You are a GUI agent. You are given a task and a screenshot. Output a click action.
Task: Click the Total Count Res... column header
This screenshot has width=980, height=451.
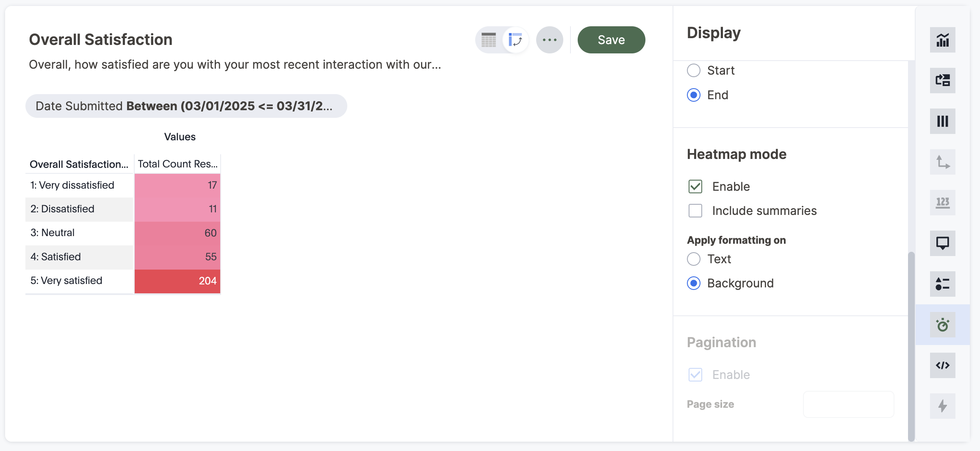pos(177,164)
